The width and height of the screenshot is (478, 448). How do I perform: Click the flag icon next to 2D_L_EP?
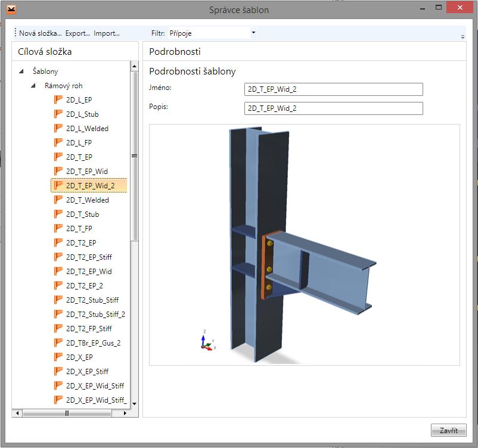[58, 99]
